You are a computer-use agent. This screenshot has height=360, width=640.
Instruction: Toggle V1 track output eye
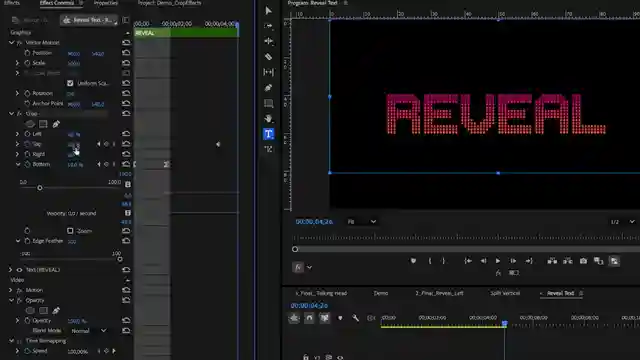(340, 357)
